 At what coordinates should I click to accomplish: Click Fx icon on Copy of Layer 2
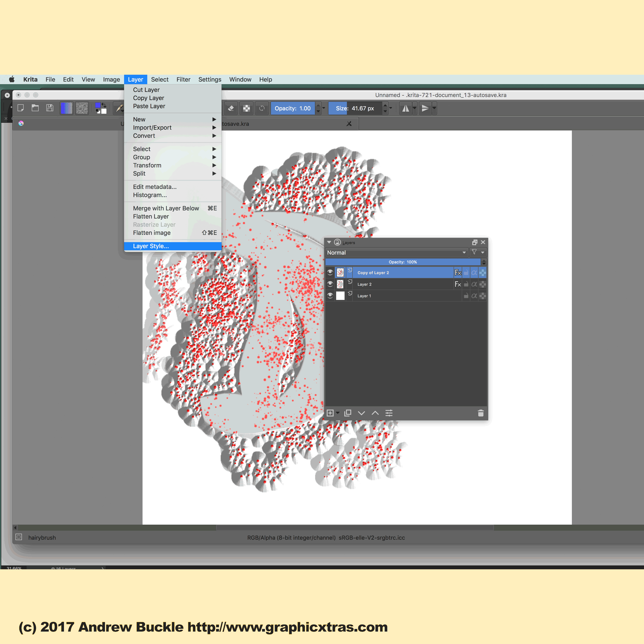pyautogui.click(x=458, y=273)
